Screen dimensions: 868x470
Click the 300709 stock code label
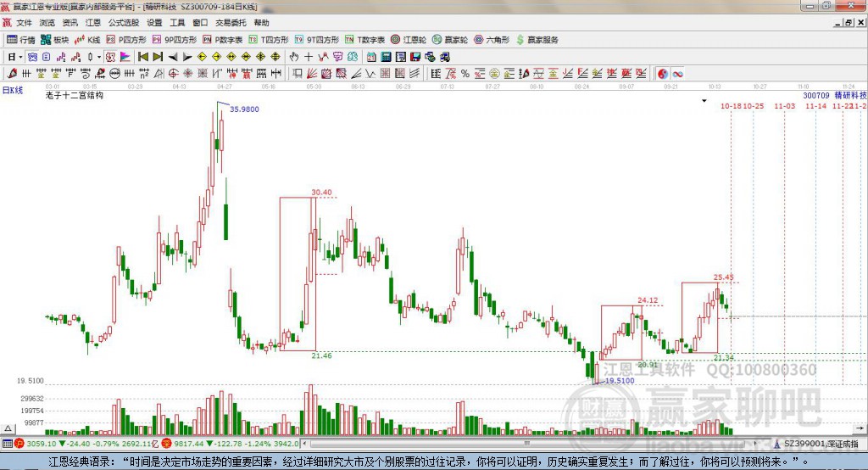[816, 95]
